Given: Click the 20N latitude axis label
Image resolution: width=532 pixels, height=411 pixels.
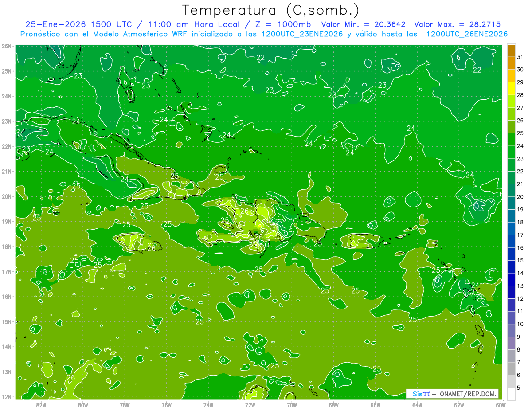Looking at the screenshot, I should [7, 196].
